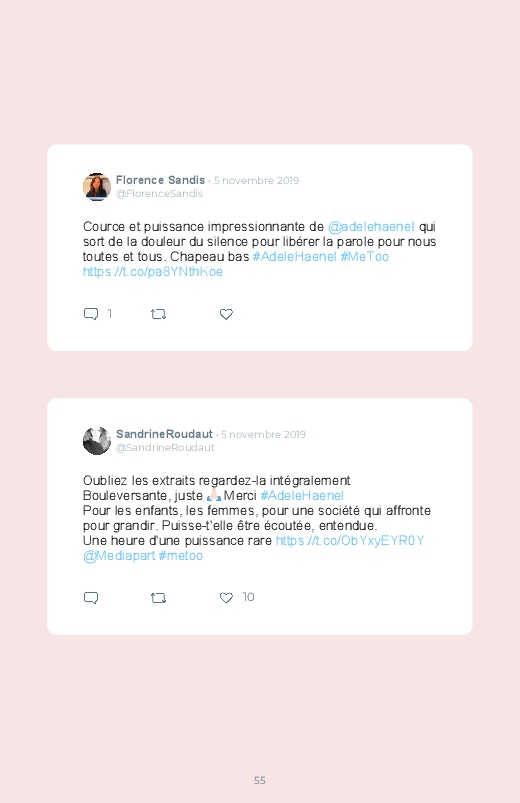
Task: Click reply icon on Florence Sandis tweet
Action: [x=91, y=314]
